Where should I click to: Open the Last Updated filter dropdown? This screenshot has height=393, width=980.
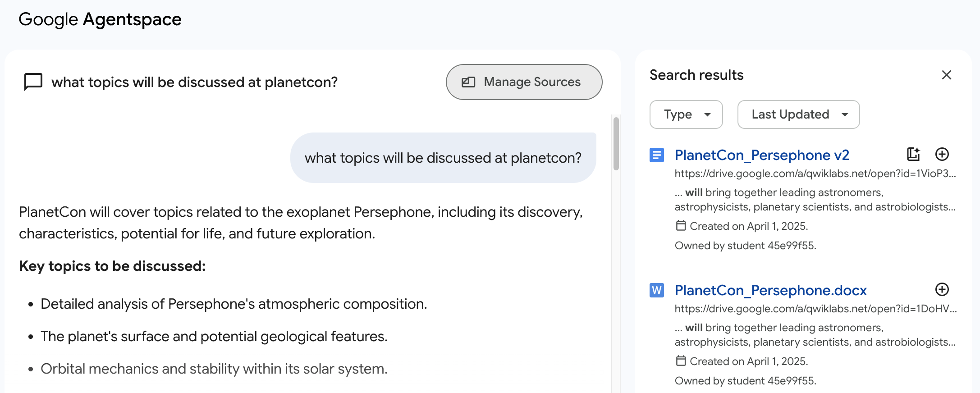798,114
